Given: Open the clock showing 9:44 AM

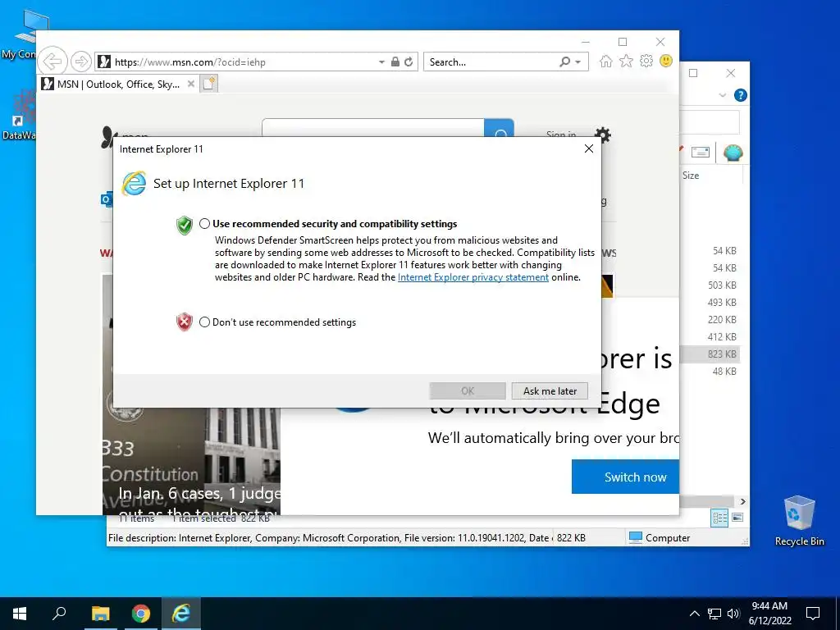Looking at the screenshot, I should point(769,614).
